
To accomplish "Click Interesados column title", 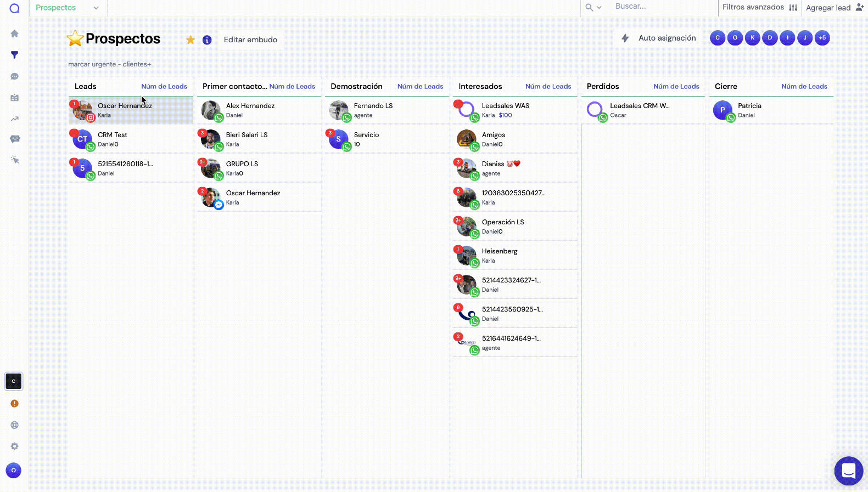I will [480, 87].
